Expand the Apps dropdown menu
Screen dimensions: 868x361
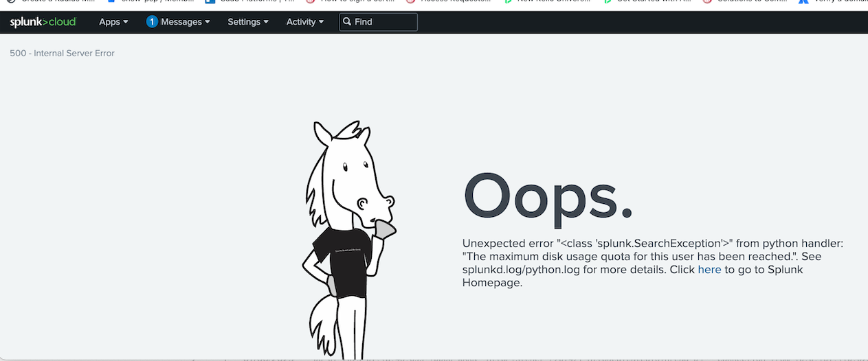(x=113, y=22)
